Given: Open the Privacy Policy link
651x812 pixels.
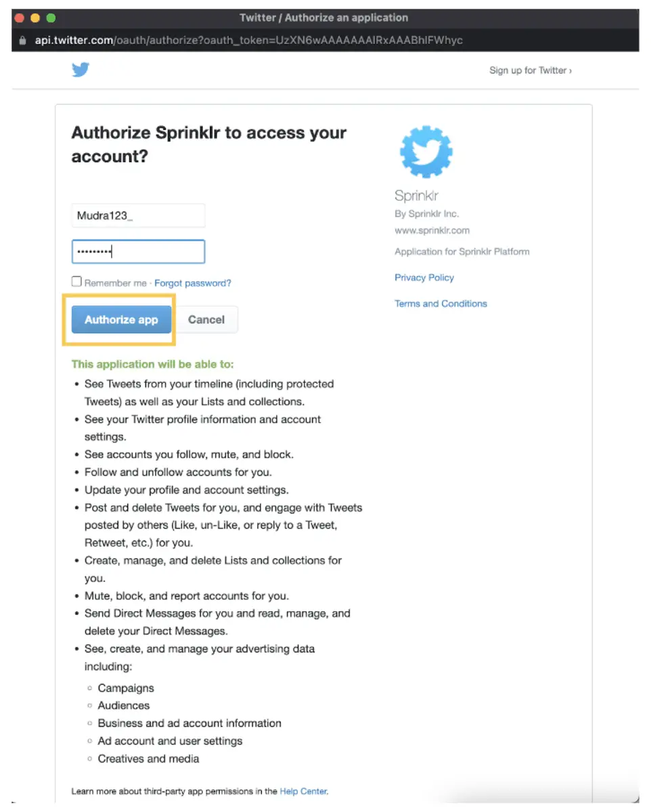Looking at the screenshot, I should [424, 277].
